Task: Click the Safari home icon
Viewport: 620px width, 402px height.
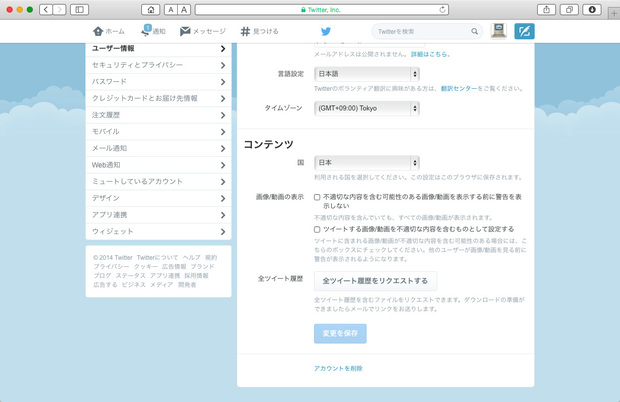Action: click(150, 9)
